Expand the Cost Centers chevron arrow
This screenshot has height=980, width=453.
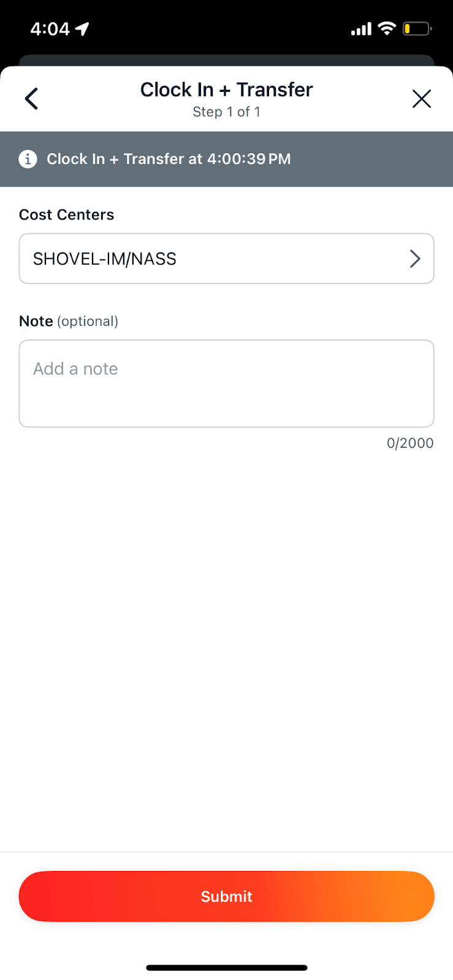415,258
